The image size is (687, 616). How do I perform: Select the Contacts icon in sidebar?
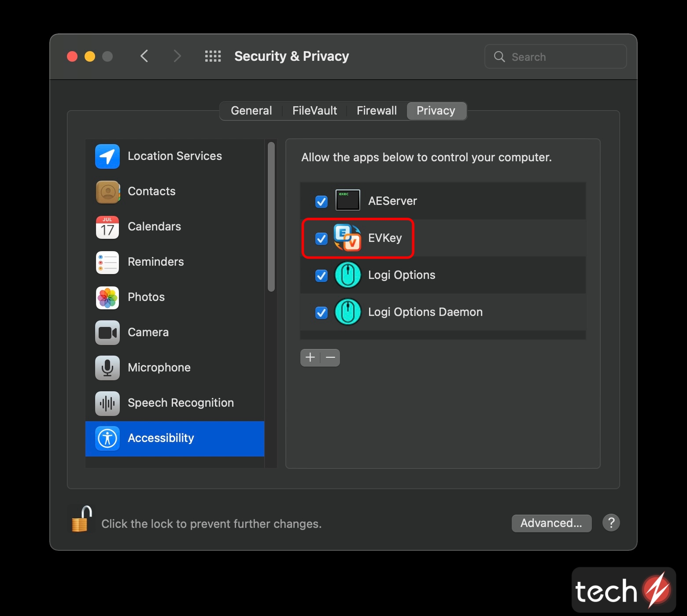click(x=107, y=192)
